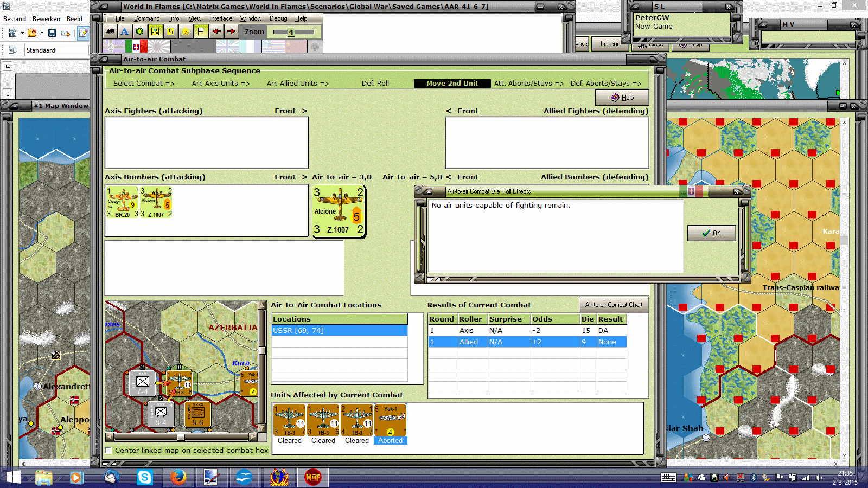Click the yellow stacked units toolbar icon
The width and height of the screenshot is (868, 488).
[x=170, y=31]
